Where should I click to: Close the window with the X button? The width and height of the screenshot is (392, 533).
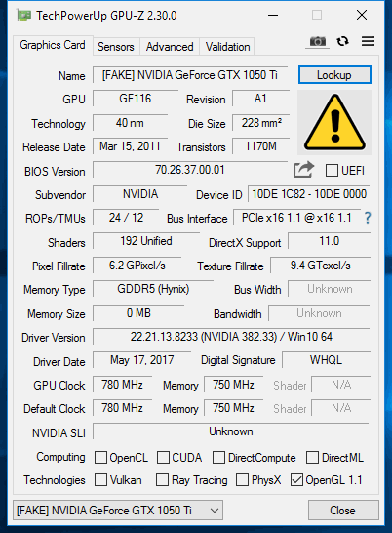pos(362,15)
